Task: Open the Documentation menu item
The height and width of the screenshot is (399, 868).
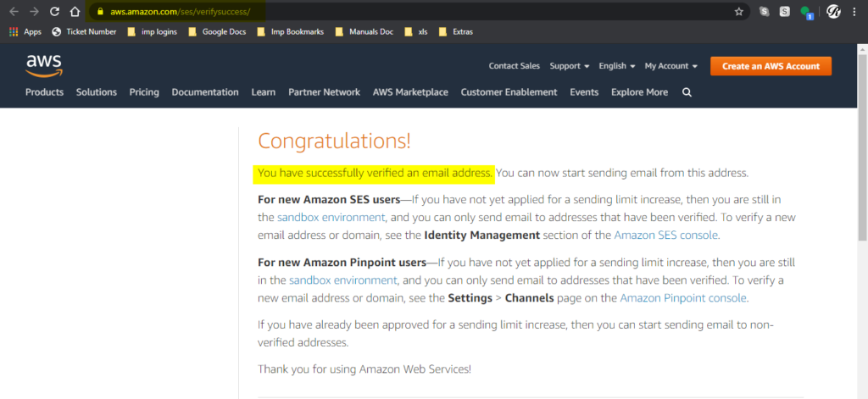Action: click(x=205, y=92)
